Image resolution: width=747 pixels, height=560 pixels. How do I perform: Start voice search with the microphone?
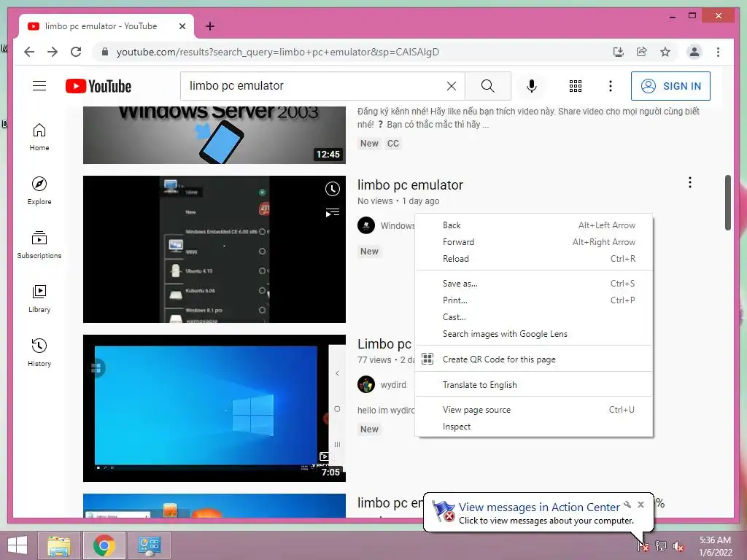coord(532,86)
